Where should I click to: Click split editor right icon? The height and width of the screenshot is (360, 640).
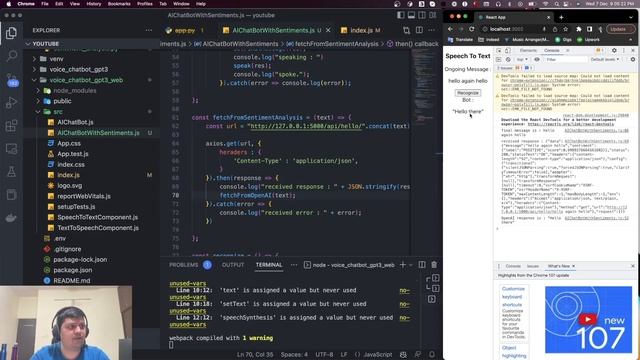419,30
